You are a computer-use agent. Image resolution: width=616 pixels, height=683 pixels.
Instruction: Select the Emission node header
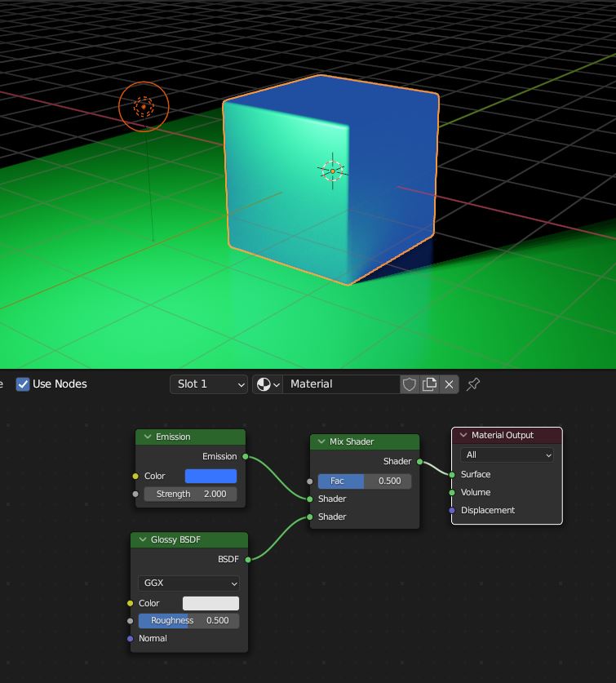click(190, 437)
